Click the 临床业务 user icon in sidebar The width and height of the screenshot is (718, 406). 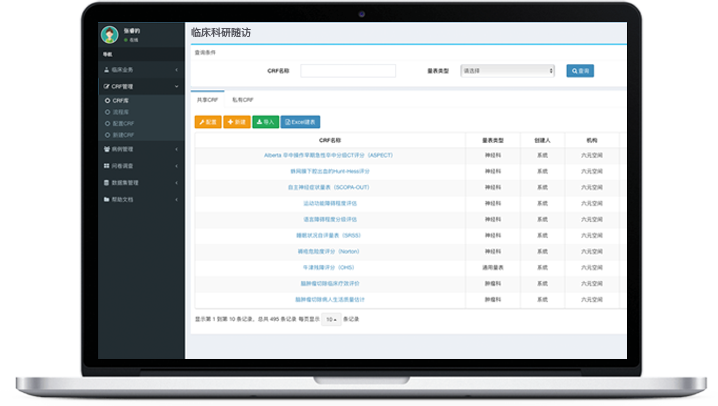(x=106, y=69)
